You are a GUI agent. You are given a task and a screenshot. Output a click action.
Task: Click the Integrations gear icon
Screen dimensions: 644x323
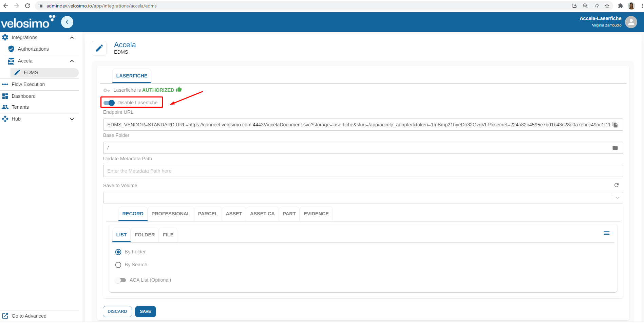[5, 37]
